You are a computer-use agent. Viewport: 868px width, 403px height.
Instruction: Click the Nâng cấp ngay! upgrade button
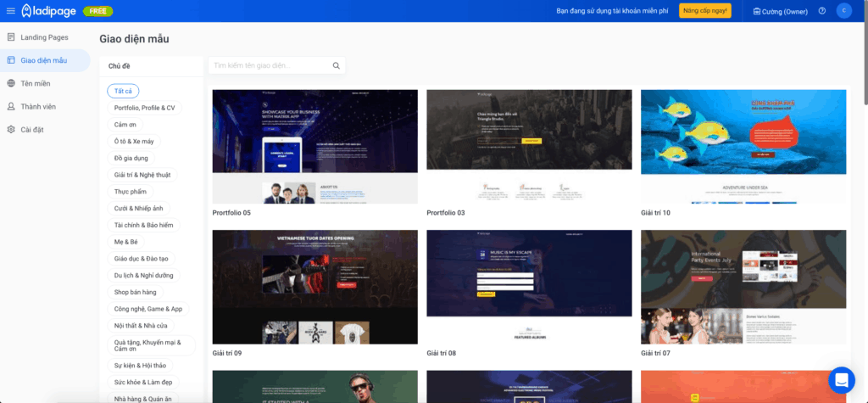704,11
